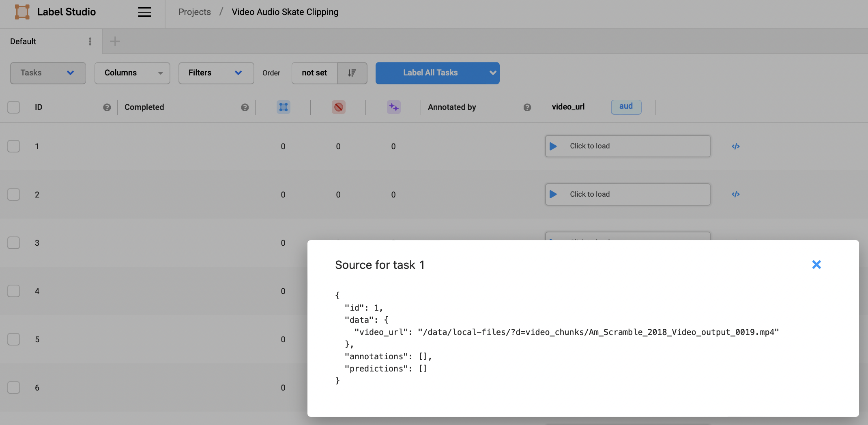Click the cancelled annotations column icon
This screenshot has width=868, height=425.
pos(339,107)
